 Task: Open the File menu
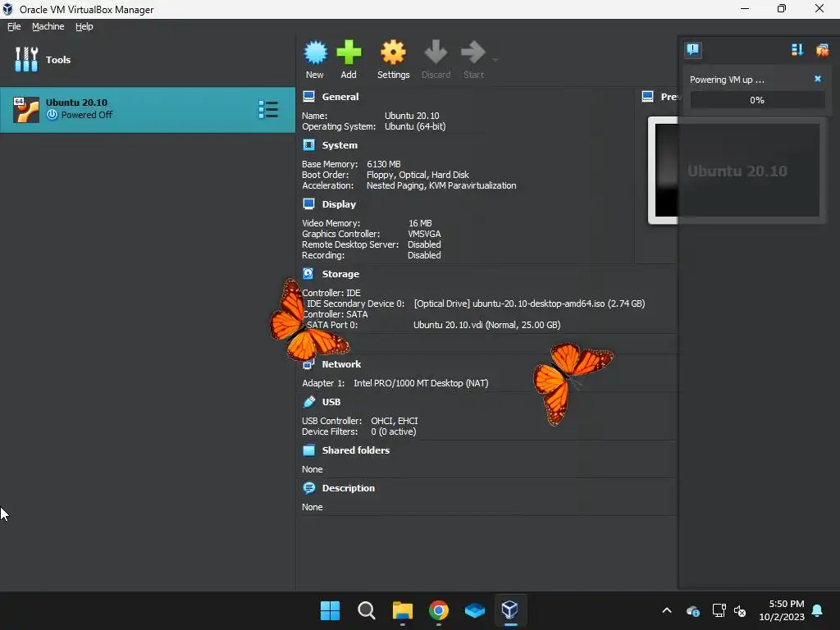pyautogui.click(x=14, y=26)
